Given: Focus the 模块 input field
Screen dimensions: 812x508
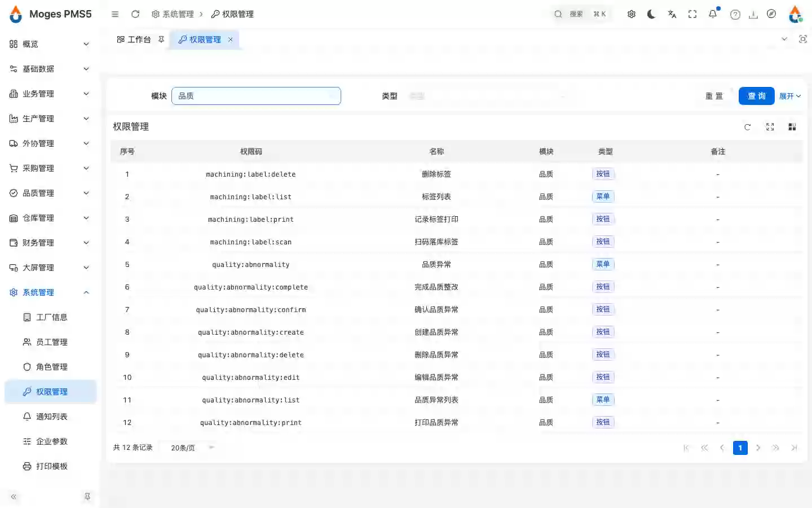Looking at the screenshot, I should 256,96.
